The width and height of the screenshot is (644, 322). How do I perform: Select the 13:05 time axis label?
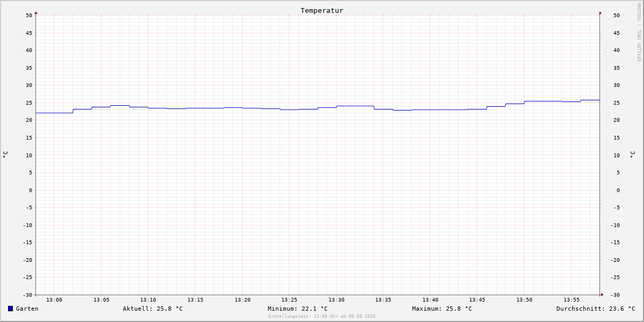pos(101,300)
